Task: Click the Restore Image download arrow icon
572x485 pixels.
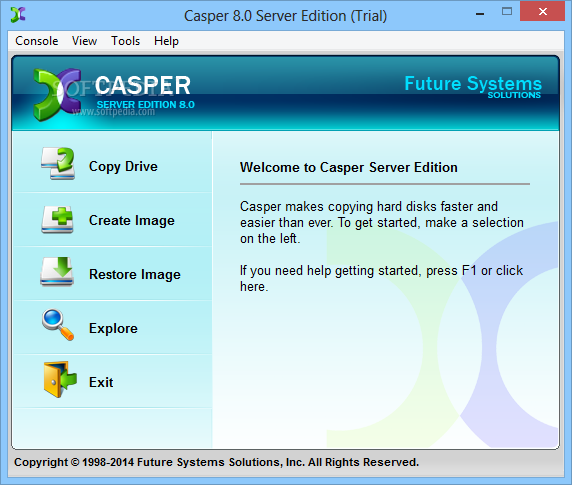Action: pos(57,272)
